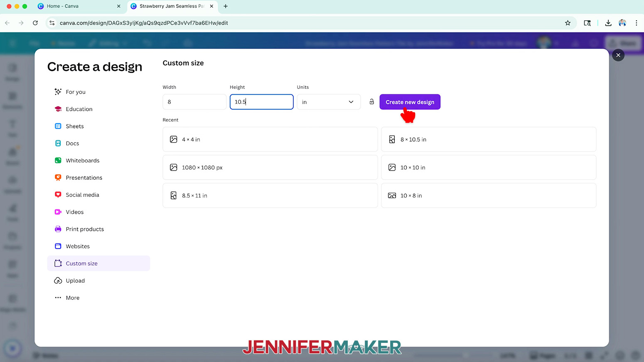The width and height of the screenshot is (644, 362).
Task: Select recent 10 × 8 in size
Action: [x=489, y=196]
